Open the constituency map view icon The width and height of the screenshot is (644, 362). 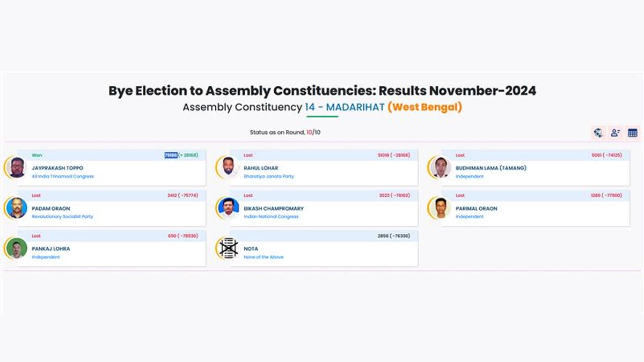[x=598, y=132]
